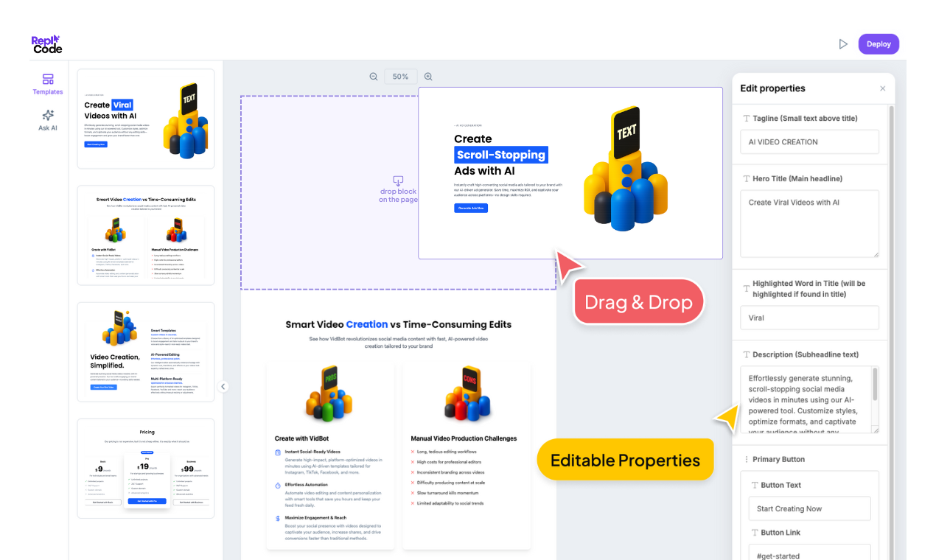
Task: Click the PROS 3D illustration on canvas
Action: click(329, 394)
